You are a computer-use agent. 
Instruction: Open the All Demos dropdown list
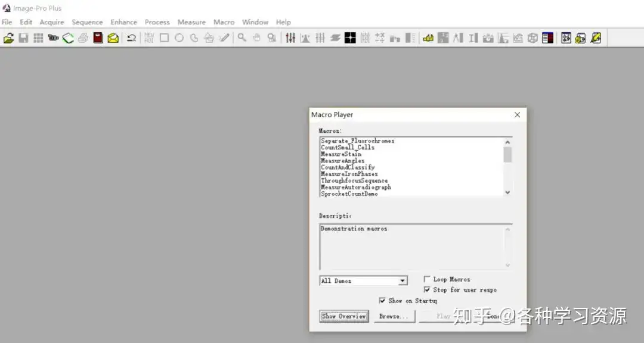point(403,280)
